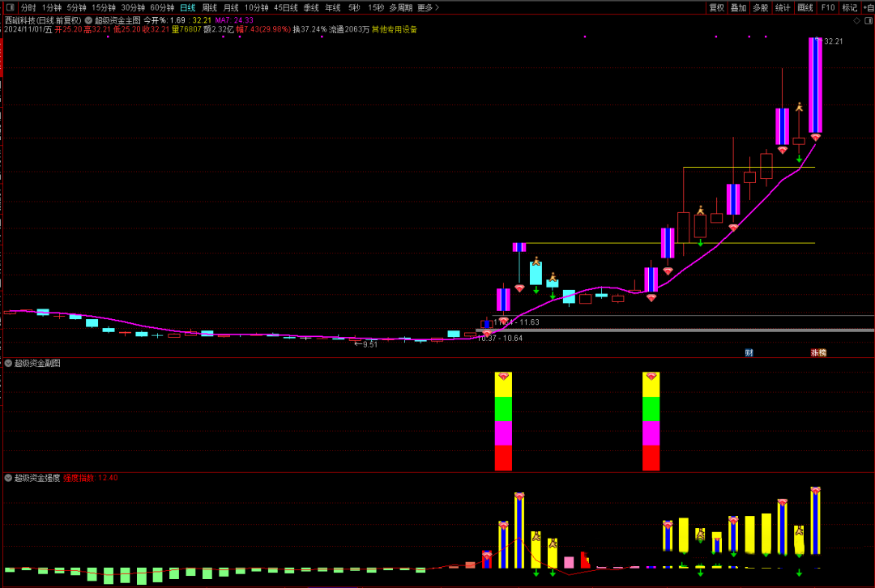This screenshot has height=588, width=875.
Task: Click the 其他专用设备 industry link
Action: pyautogui.click(x=395, y=29)
